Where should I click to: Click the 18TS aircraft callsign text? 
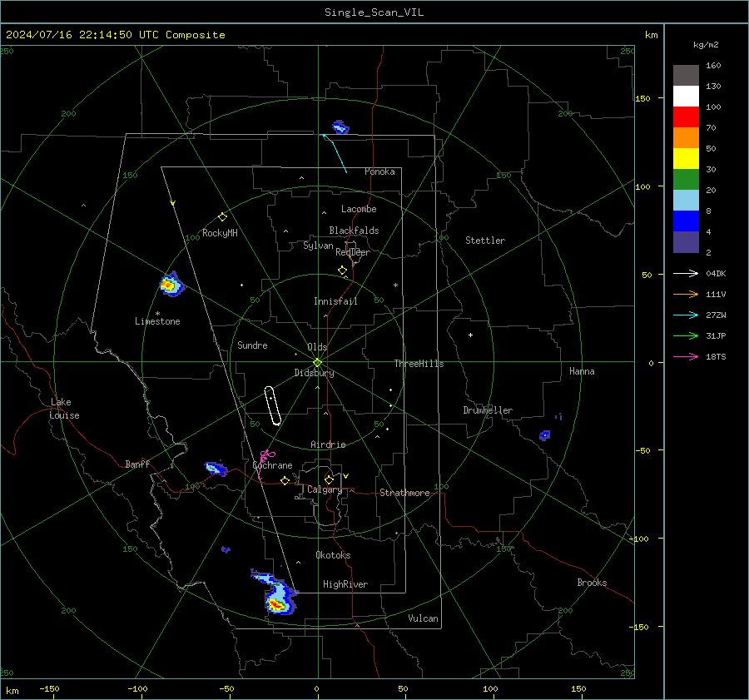[716, 357]
